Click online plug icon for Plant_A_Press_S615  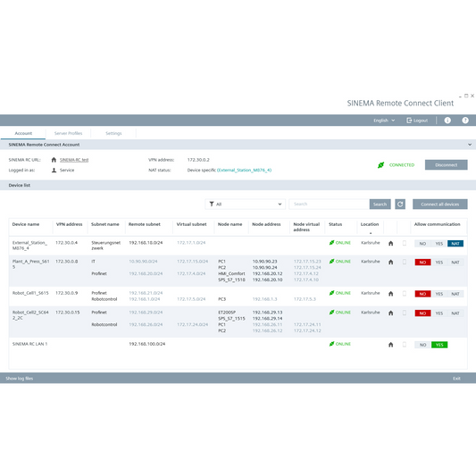[x=331, y=262]
